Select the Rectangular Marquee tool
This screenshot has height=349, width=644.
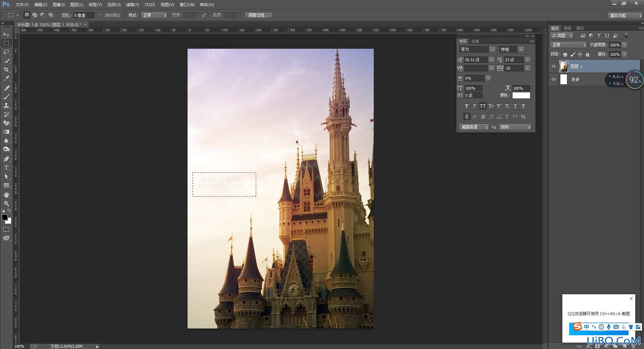point(6,43)
